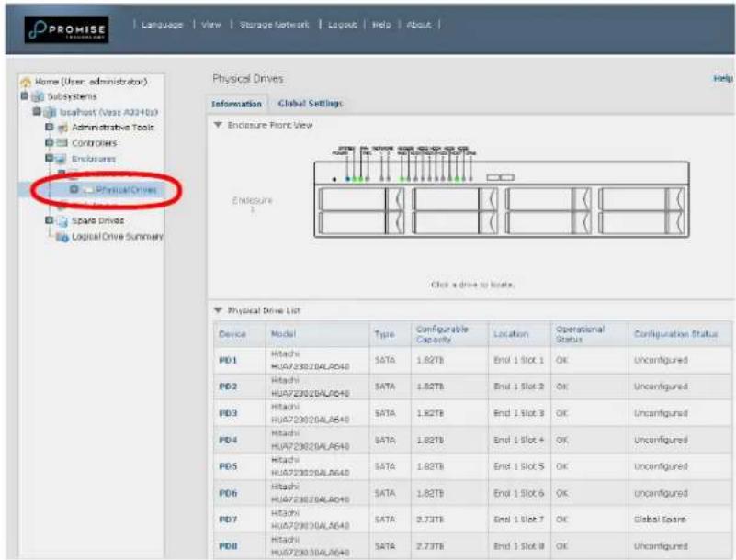
Task: Expand the Physical Drives tree node
Action: (74, 189)
